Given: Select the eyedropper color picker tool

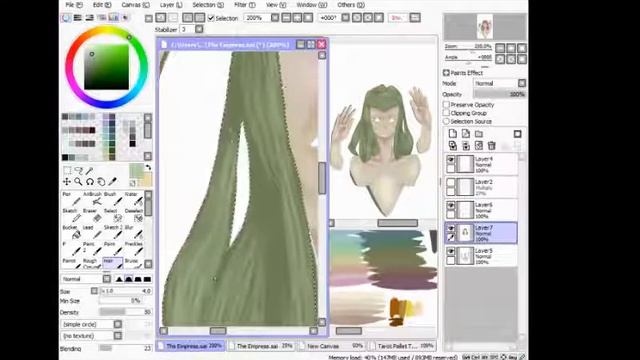Looking at the screenshot, I should click(x=113, y=182).
